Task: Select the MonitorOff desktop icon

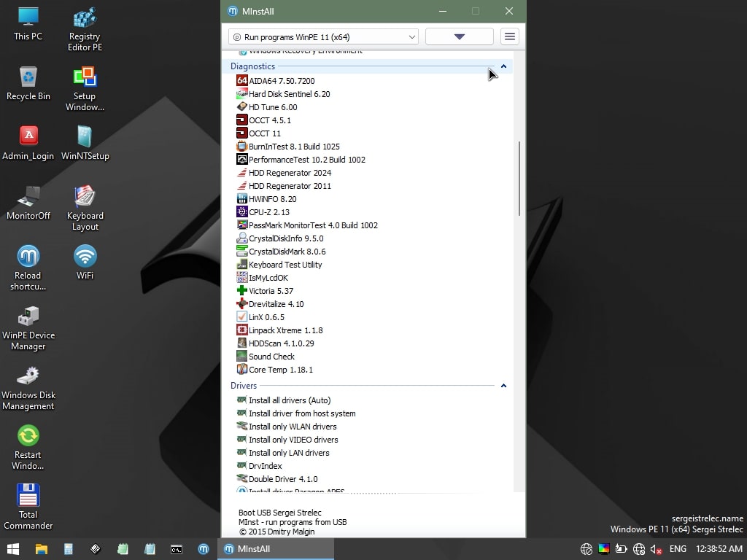Action: (28, 203)
